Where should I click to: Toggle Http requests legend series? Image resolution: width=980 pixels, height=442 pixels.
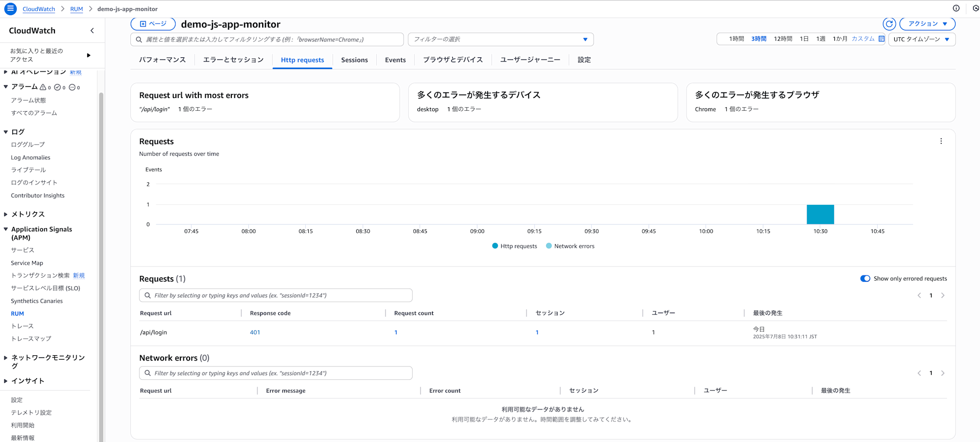coord(514,246)
